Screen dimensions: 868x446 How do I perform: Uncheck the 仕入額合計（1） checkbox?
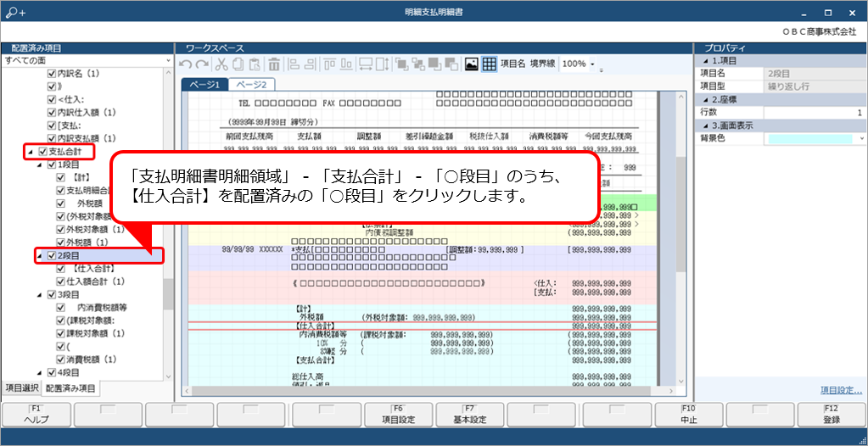pyautogui.click(x=61, y=282)
